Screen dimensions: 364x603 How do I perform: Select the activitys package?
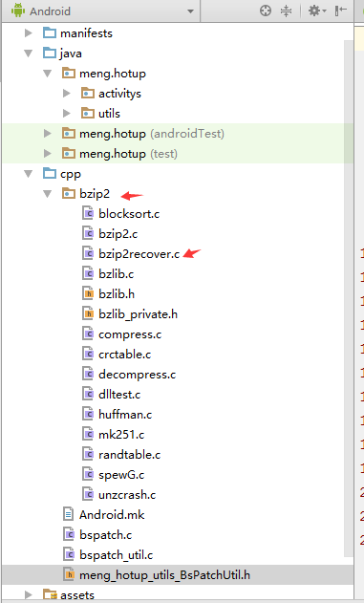click(119, 94)
